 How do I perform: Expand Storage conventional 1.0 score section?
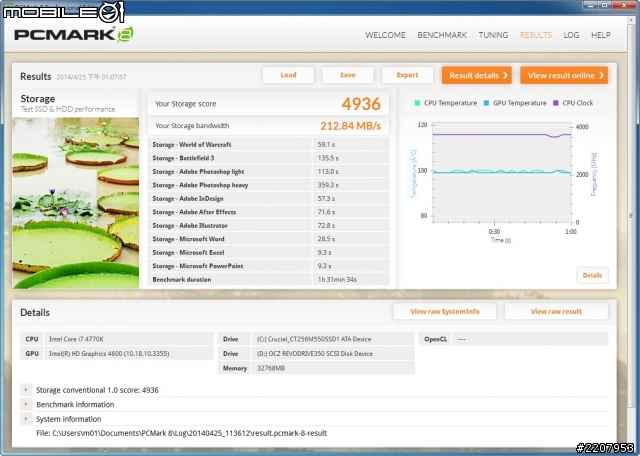(x=26, y=390)
